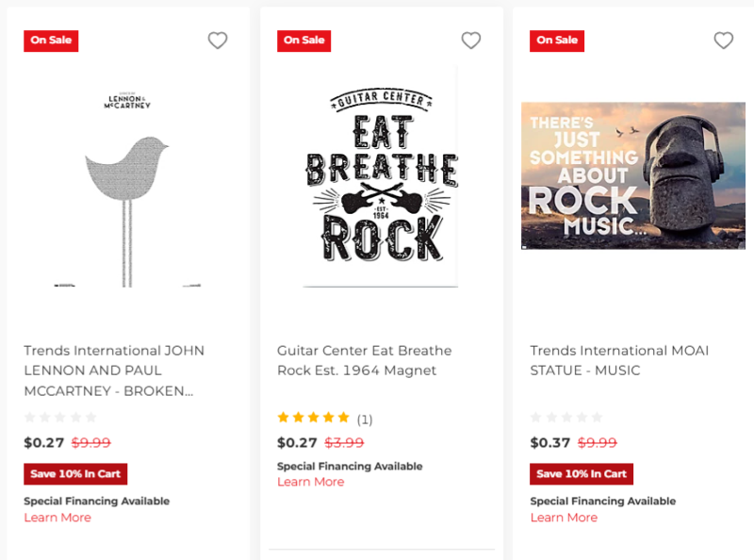Rate the MOAI STATUE product one star

[535, 416]
